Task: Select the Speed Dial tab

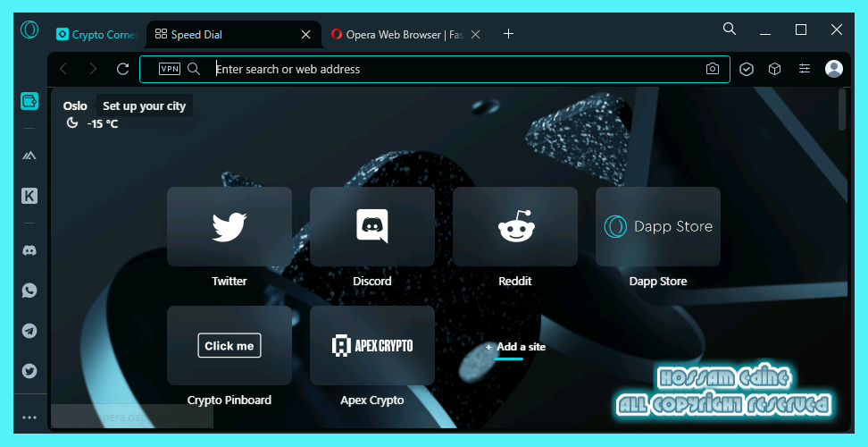Action: pyautogui.click(x=234, y=34)
